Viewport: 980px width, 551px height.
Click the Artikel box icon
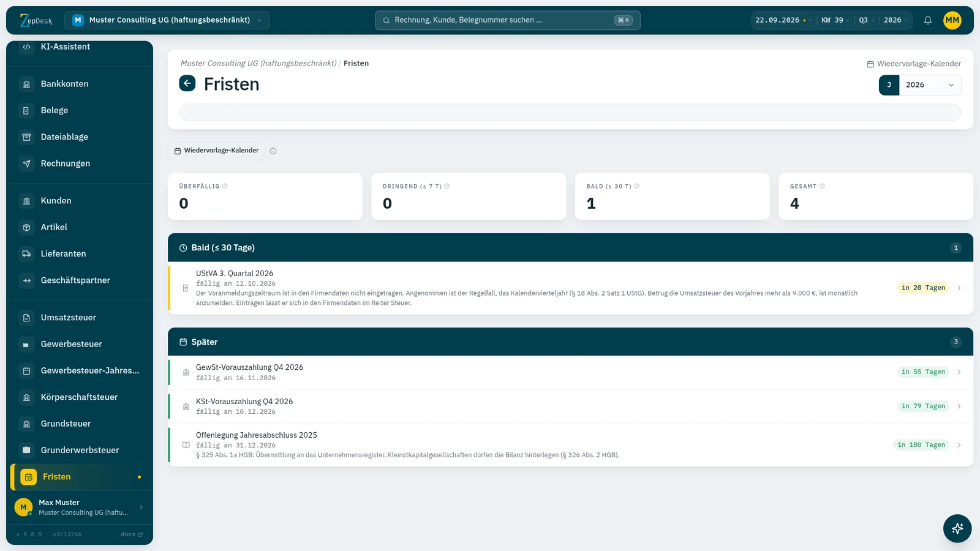click(x=26, y=227)
